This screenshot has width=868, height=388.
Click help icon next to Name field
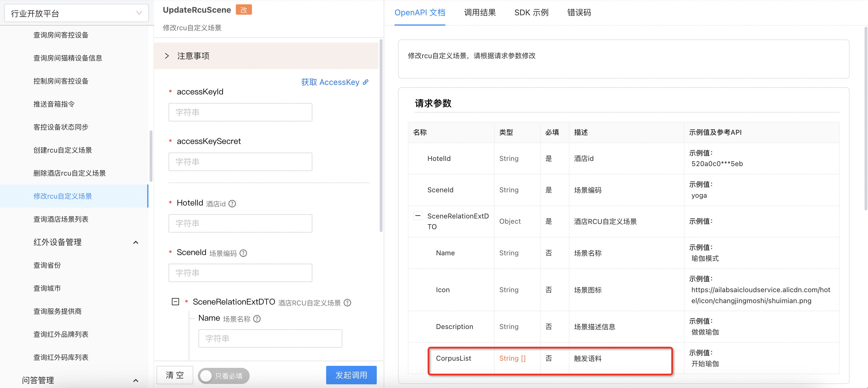pos(257,319)
